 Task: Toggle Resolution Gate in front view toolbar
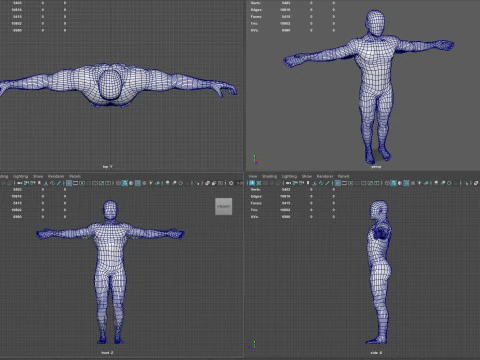[x=82, y=183]
